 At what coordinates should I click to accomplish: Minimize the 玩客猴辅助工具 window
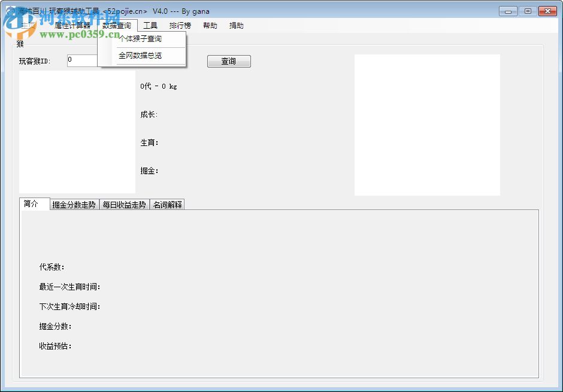(x=507, y=10)
